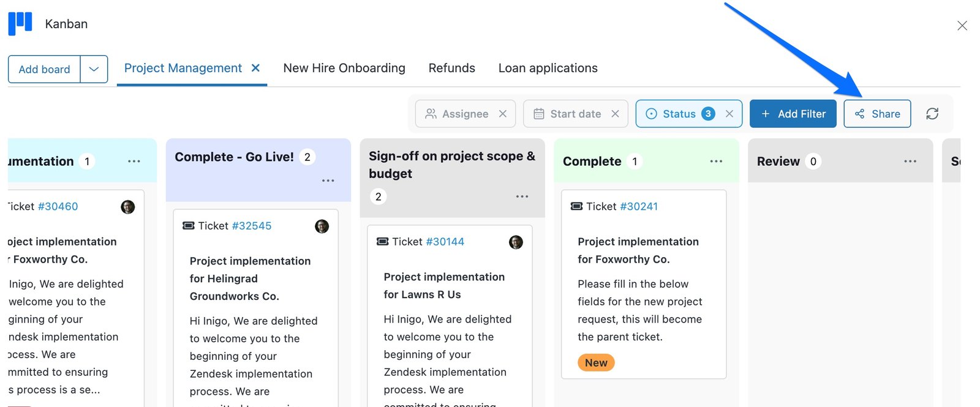Screen dimensions: 980x407
Task: Open ticket #30460 link
Action: [x=58, y=206]
